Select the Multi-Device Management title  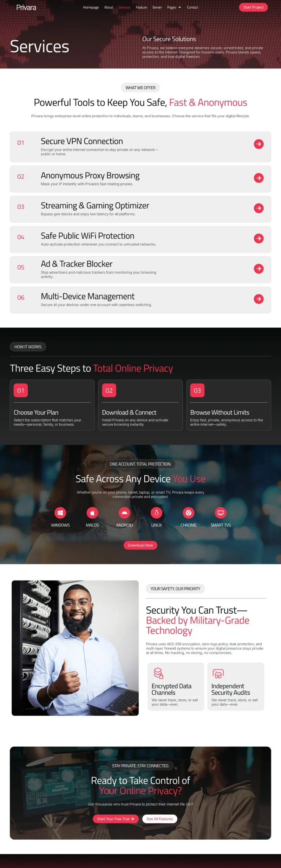[88, 296]
